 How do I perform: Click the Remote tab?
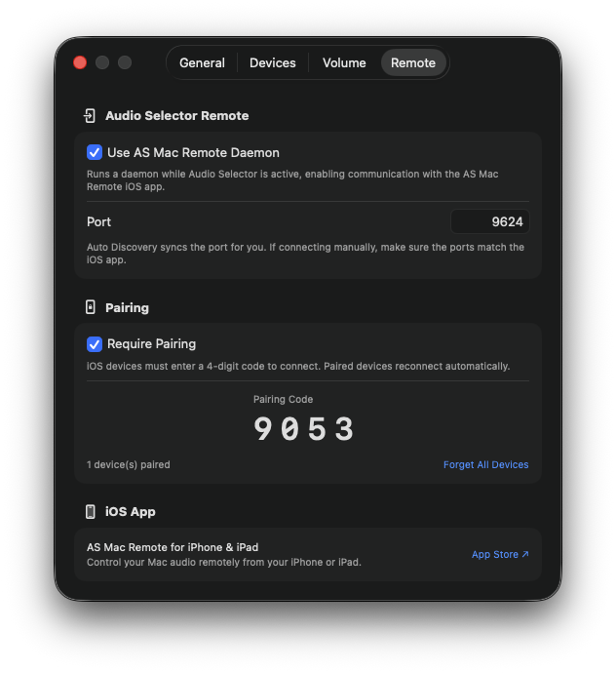(x=413, y=63)
